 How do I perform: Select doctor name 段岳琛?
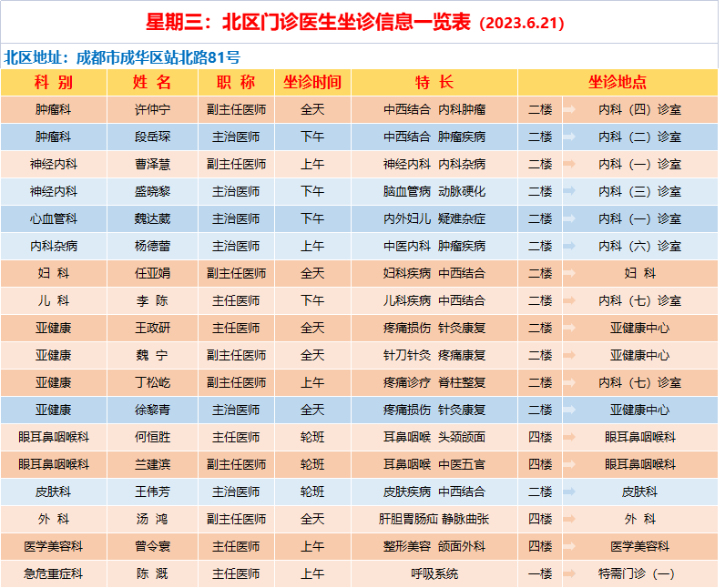click(153, 137)
